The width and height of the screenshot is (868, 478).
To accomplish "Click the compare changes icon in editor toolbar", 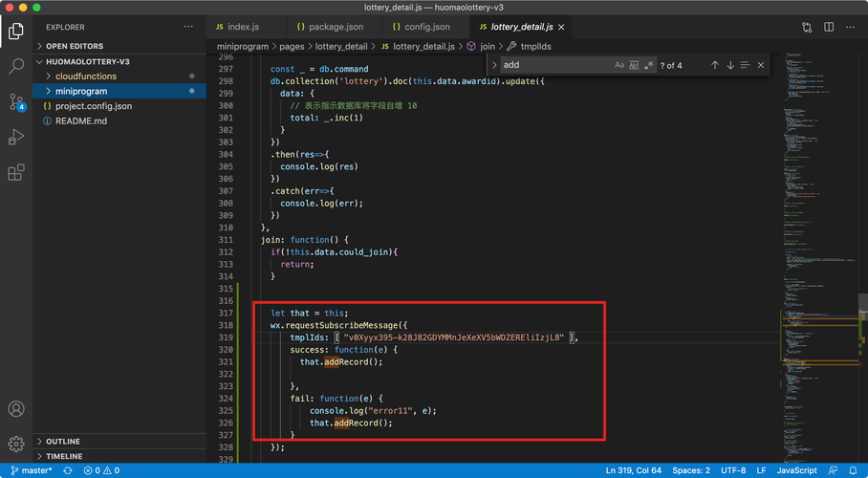I will [x=807, y=27].
